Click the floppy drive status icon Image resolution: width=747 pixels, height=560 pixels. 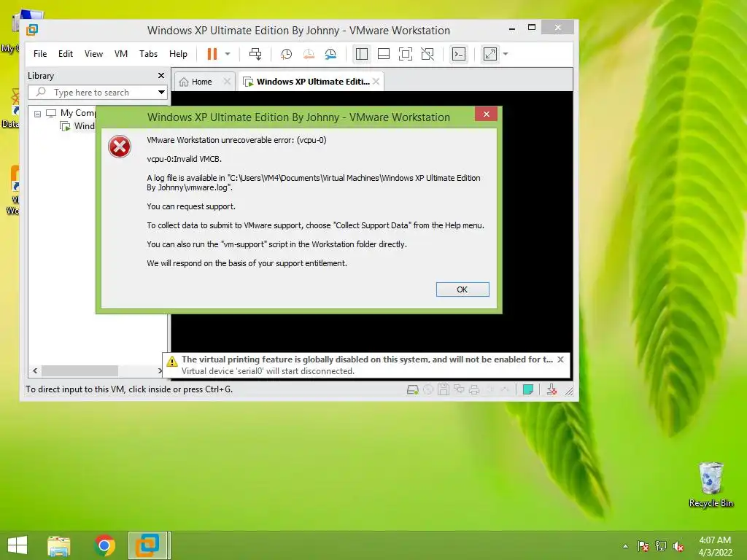coord(444,390)
